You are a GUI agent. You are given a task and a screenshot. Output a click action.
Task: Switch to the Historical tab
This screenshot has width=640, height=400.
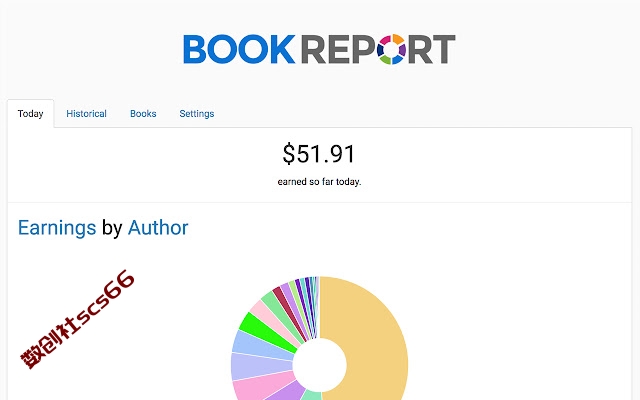tap(86, 113)
